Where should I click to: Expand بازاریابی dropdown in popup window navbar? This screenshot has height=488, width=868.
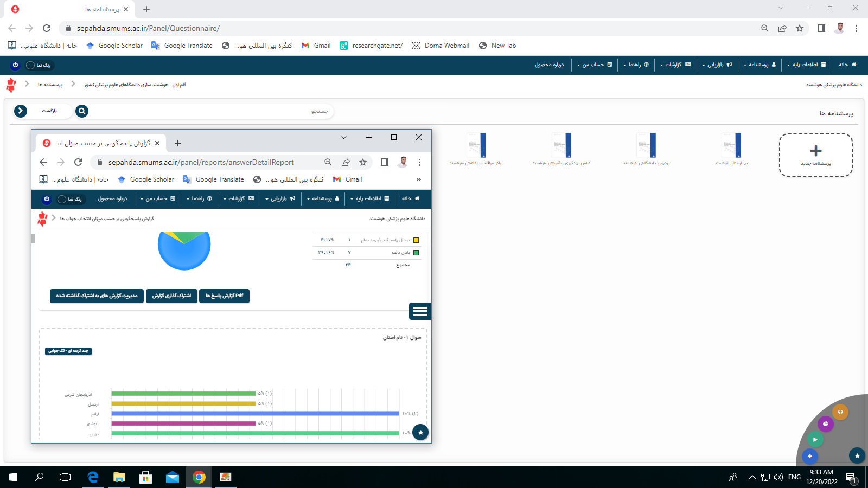pos(280,198)
